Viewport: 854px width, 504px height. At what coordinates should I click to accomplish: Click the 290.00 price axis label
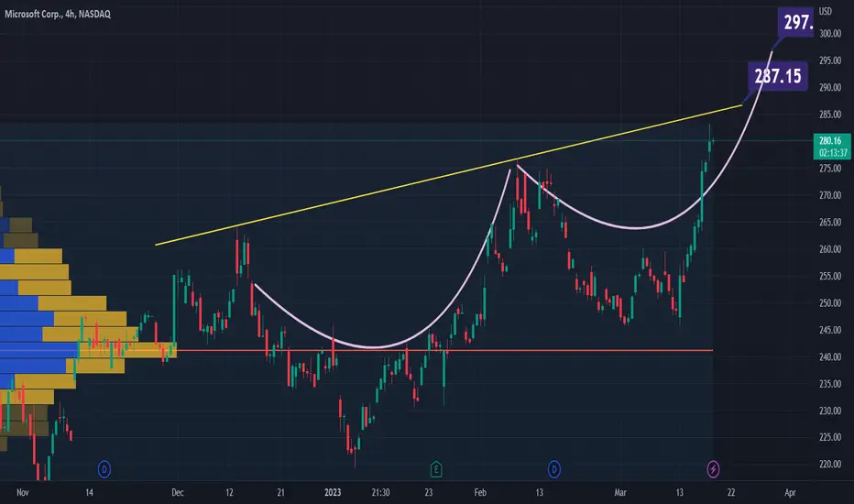click(830, 87)
